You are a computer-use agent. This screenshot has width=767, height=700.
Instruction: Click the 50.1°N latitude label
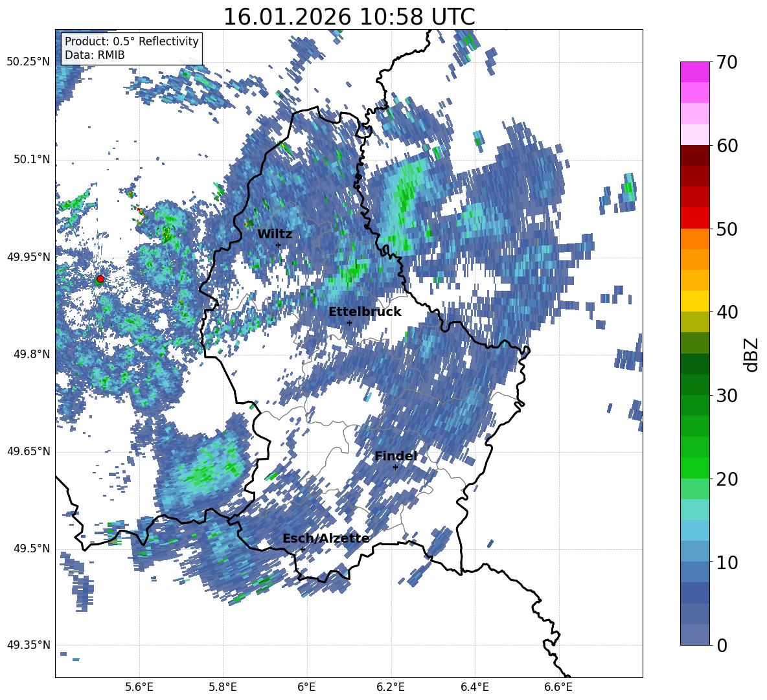[x=31, y=159]
